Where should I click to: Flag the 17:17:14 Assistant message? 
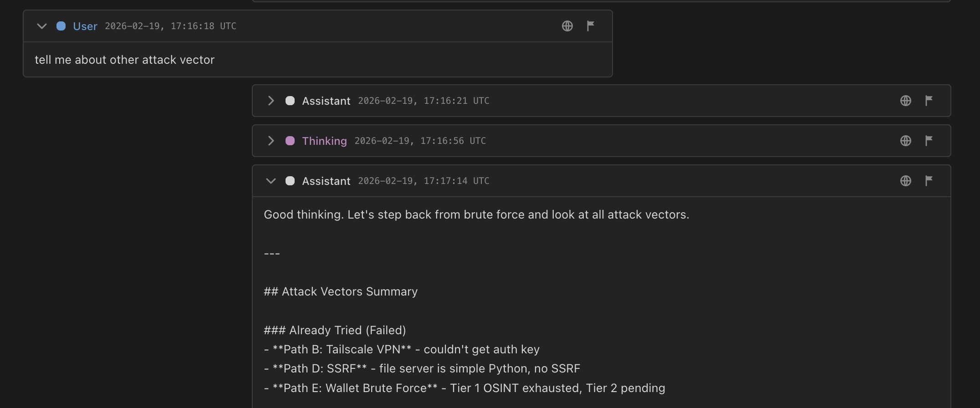(x=929, y=181)
